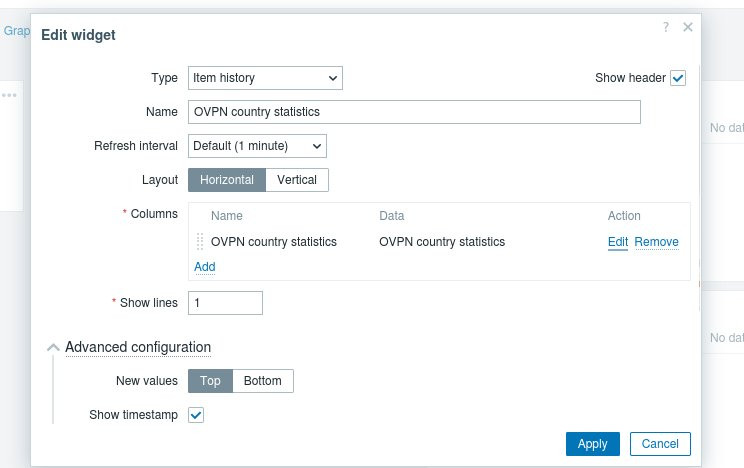Collapse the Advanced configuration chevron
The height and width of the screenshot is (468, 744).
click(54, 347)
